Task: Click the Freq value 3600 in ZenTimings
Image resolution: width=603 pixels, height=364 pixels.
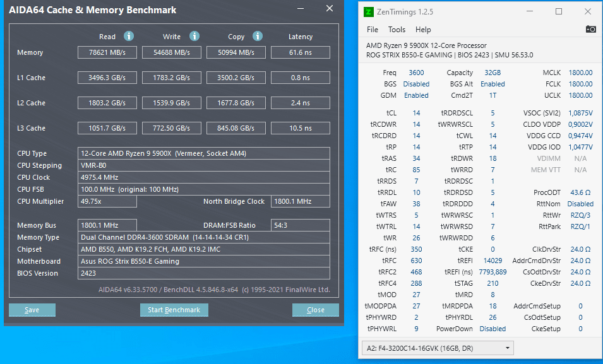Action: (x=416, y=73)
